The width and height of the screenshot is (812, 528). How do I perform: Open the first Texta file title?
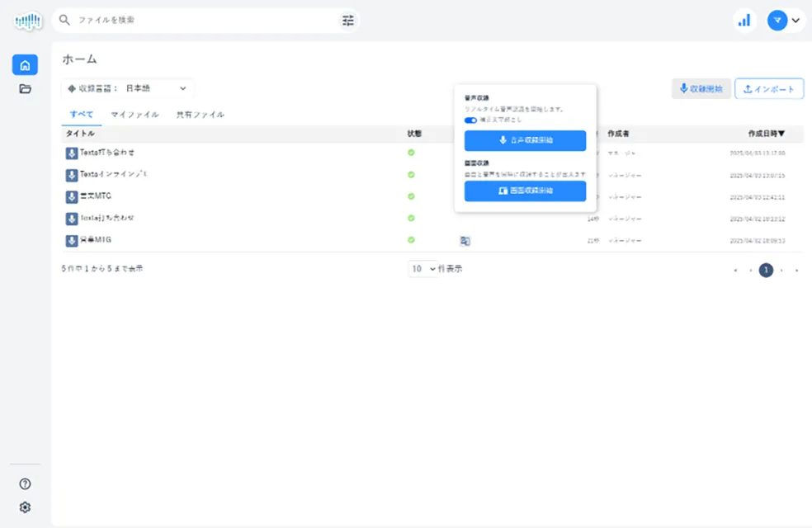coord(107,153)
